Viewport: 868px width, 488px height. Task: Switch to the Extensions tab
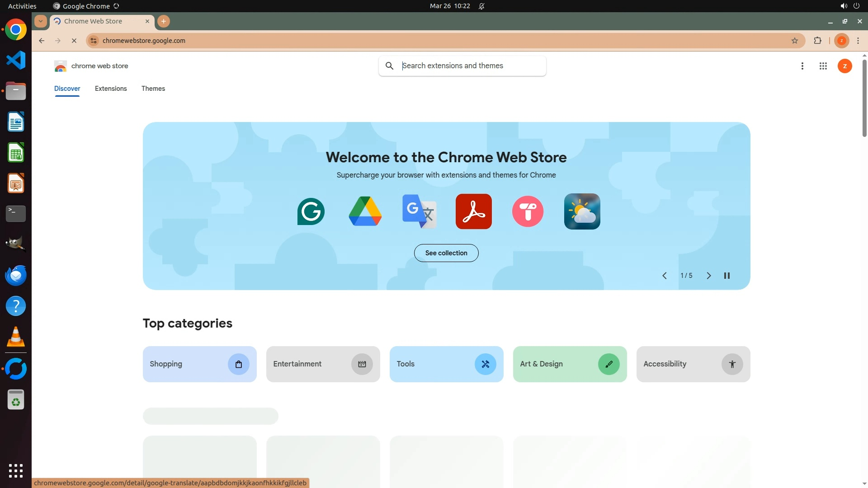point(111,89)
